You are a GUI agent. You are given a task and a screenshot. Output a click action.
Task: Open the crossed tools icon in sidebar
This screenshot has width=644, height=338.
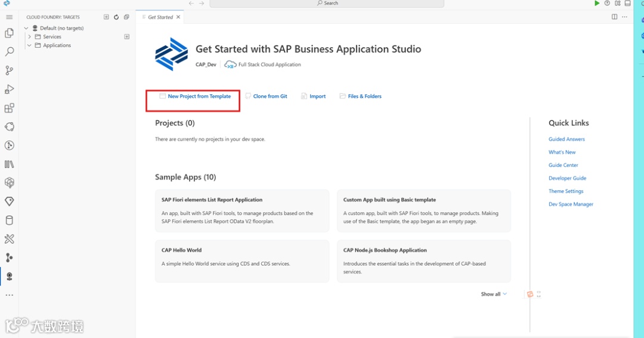[9, 238]
